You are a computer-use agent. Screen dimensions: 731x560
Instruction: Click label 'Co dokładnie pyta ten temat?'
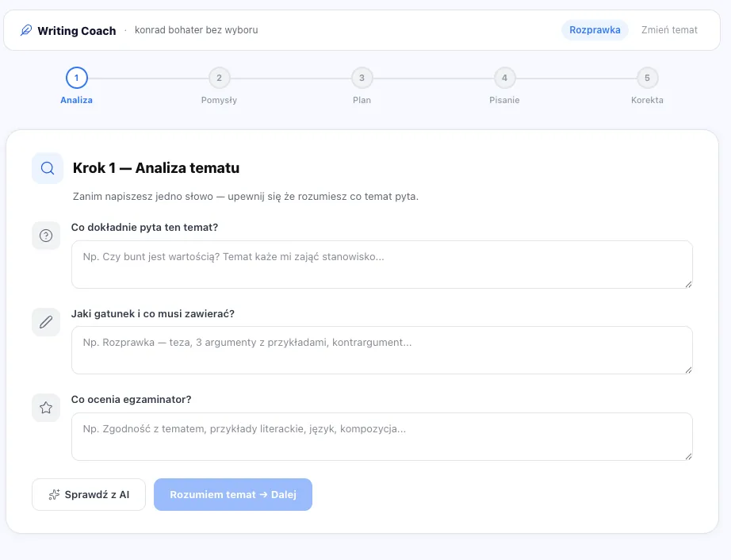[x=144, y=228]
